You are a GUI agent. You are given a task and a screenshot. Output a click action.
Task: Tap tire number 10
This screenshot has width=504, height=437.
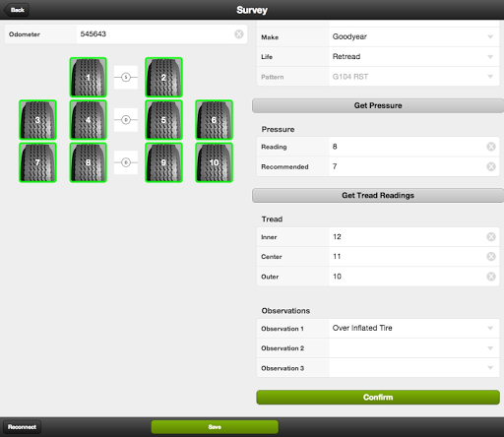click(214, 162)
